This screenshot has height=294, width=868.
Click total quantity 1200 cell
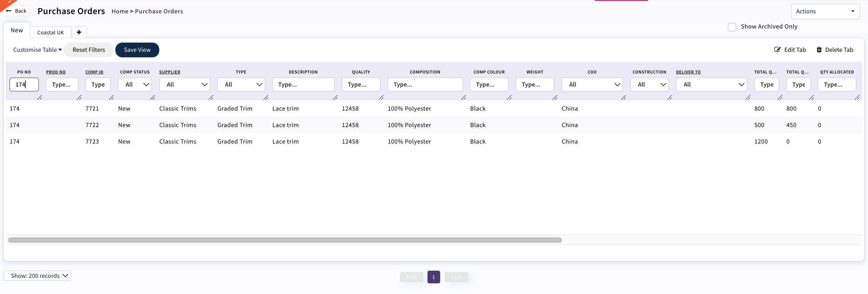761,142
